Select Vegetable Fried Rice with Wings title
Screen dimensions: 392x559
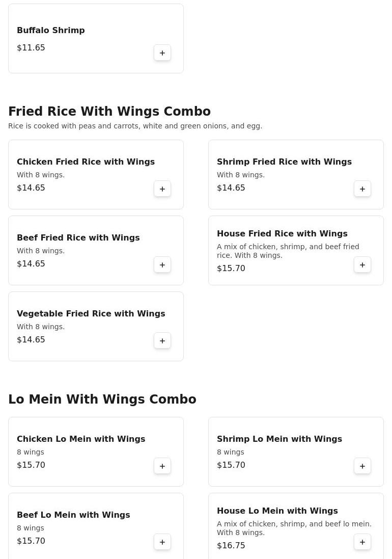[91, 314]
